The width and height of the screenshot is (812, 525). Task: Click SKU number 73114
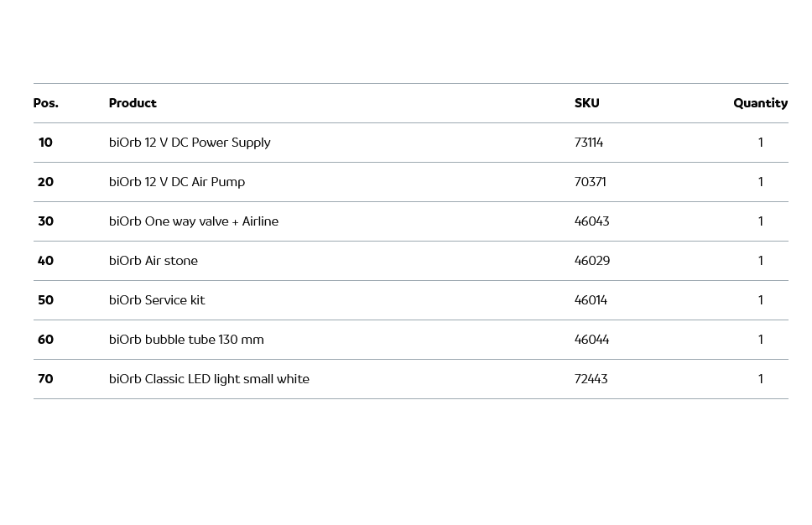pos(589,143)
